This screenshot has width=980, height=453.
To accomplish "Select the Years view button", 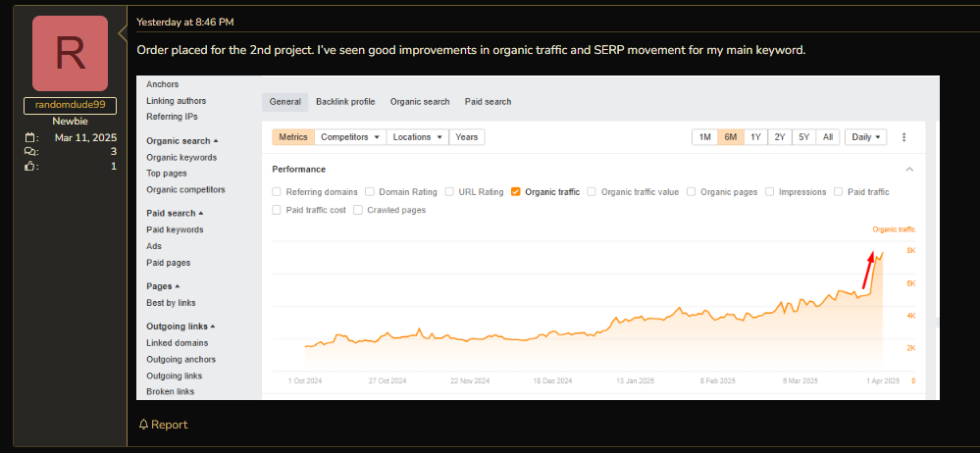I will [x=467, y=137].
